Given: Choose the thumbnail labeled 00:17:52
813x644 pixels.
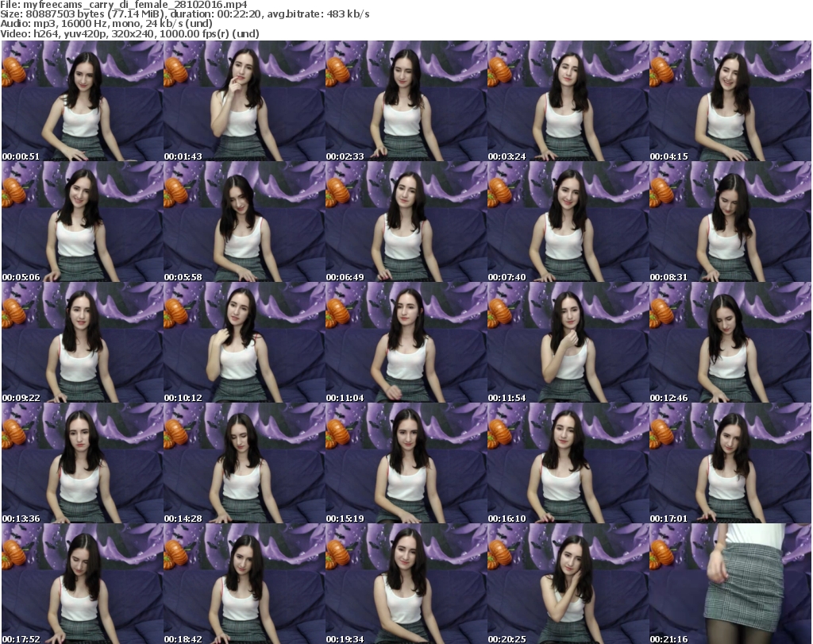Looking at the screenshot, I should (83, 584).
